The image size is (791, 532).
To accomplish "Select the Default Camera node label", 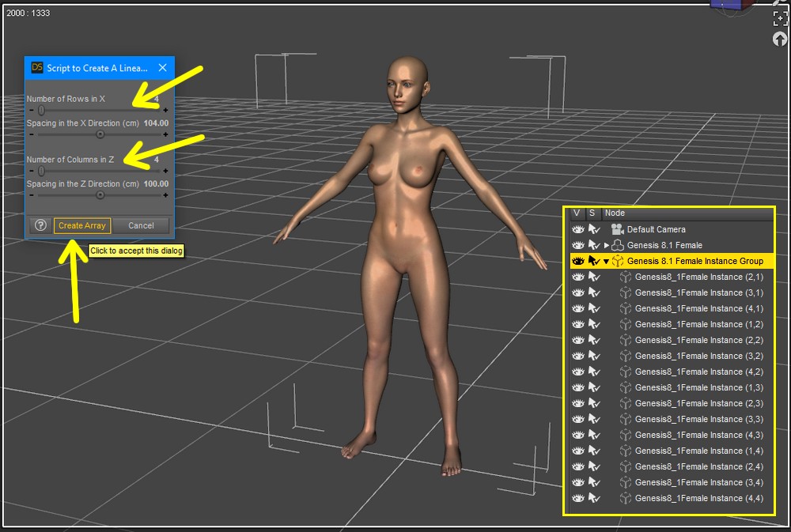I will pyautogui.click(x=656, y=229).
